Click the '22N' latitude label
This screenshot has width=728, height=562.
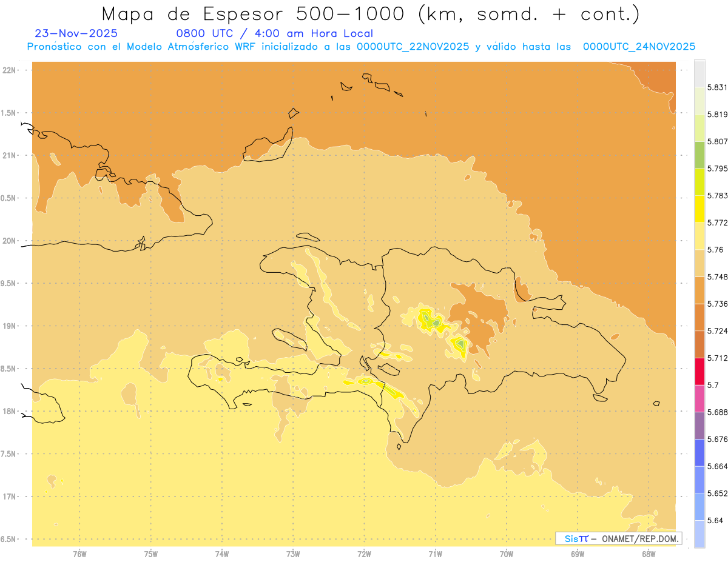point(10,70)
